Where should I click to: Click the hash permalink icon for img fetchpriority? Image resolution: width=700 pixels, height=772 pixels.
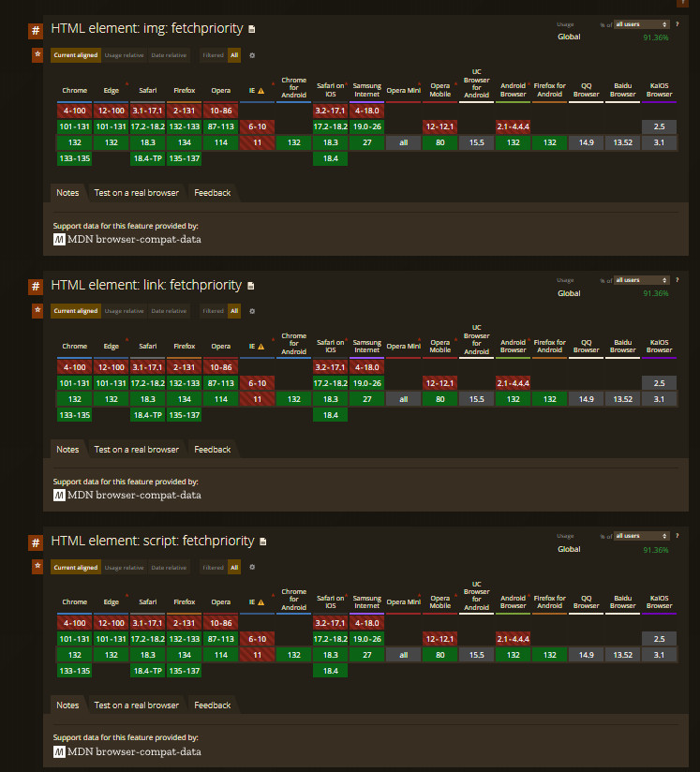pyautogui.click(x=36, y=30)
